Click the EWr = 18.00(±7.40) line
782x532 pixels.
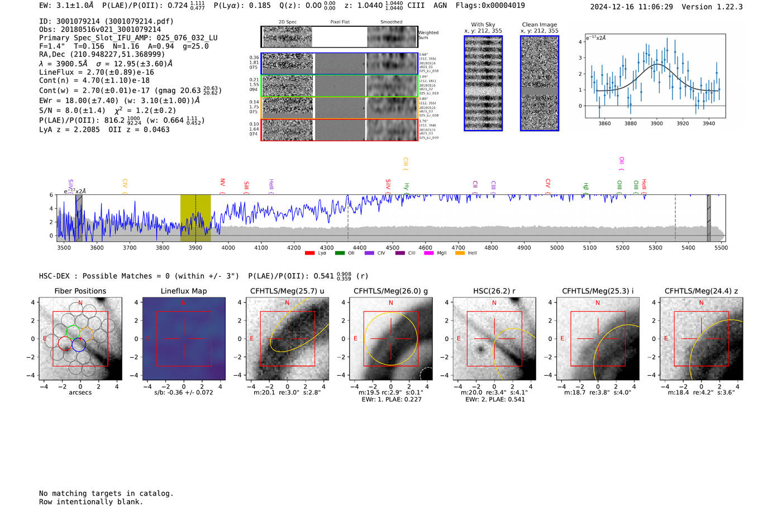click(120, 100)
